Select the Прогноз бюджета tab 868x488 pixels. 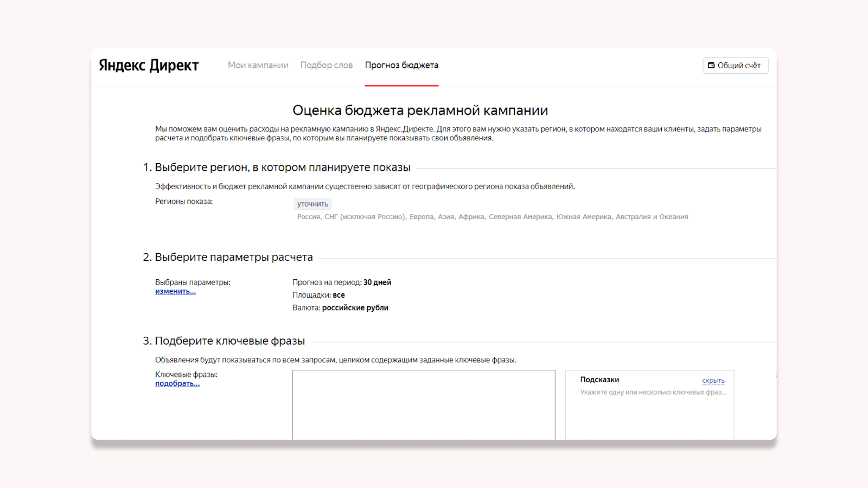click(x=401, y=65)
